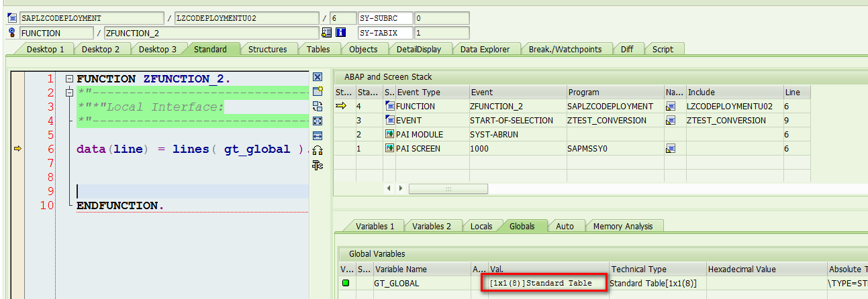Click the new tool icon beside the editor
The image size is (868, 299).
[x=318, y=92]
